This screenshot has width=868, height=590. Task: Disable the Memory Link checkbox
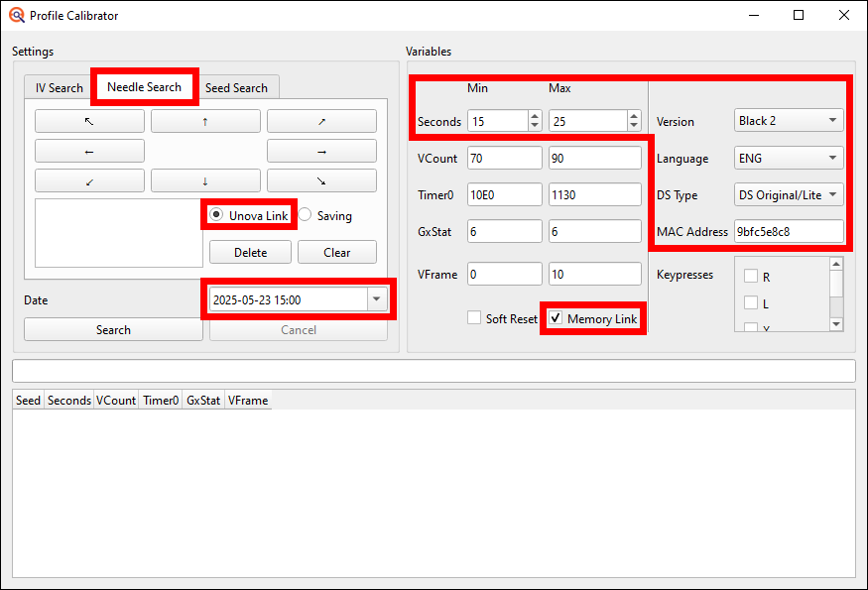[555, 317]
